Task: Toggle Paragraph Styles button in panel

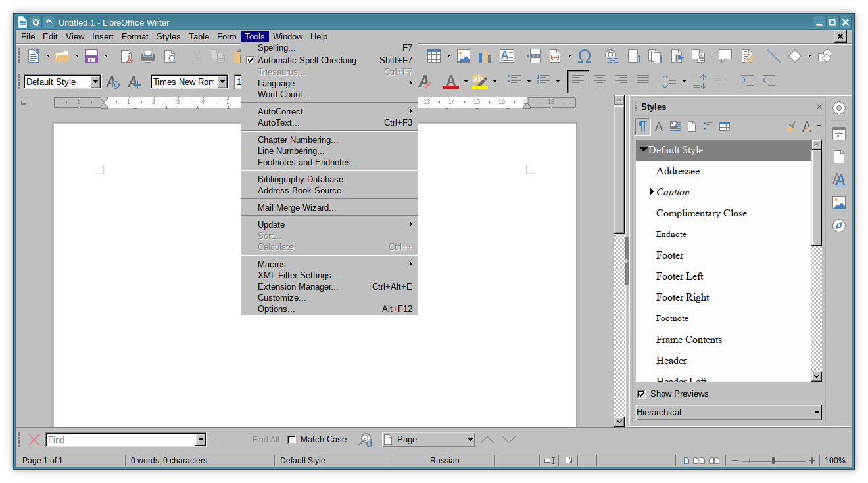Action: pyautogui.click(x=642, y=126)
